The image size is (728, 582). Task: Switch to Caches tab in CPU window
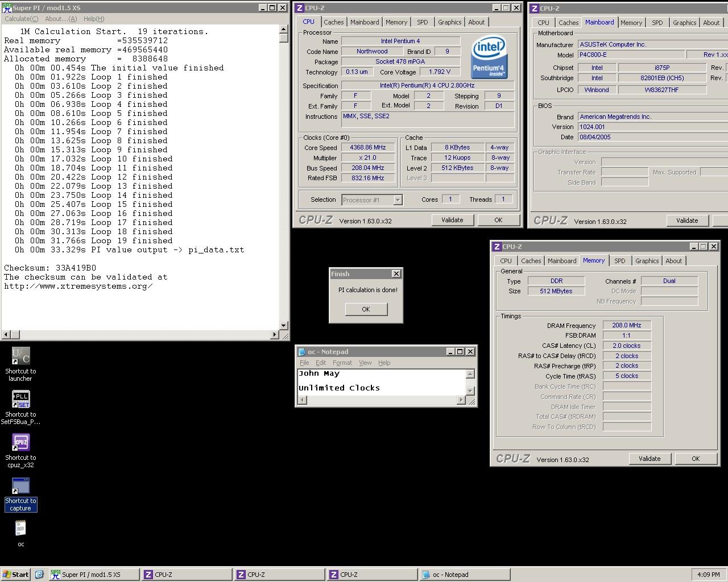click(x=334, y=22)
